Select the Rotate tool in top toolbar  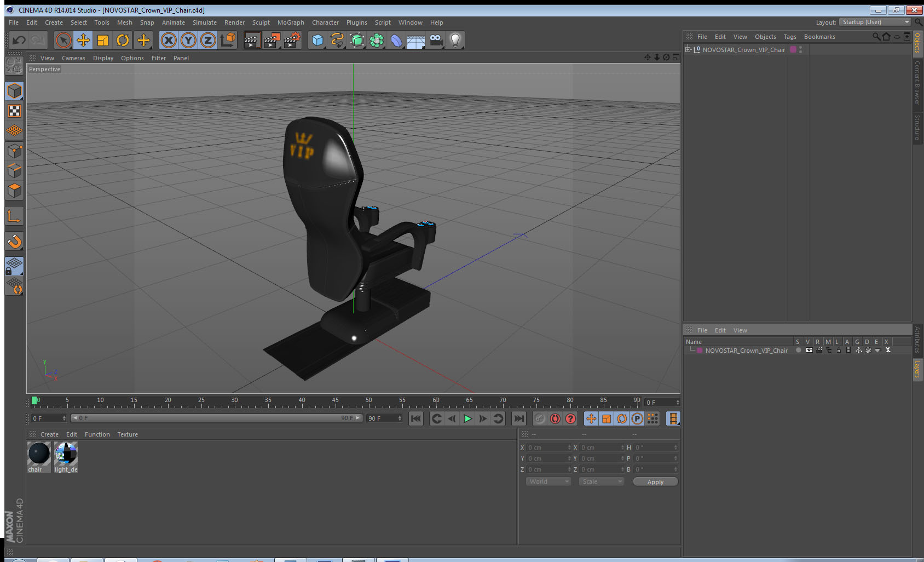[123, 40]
